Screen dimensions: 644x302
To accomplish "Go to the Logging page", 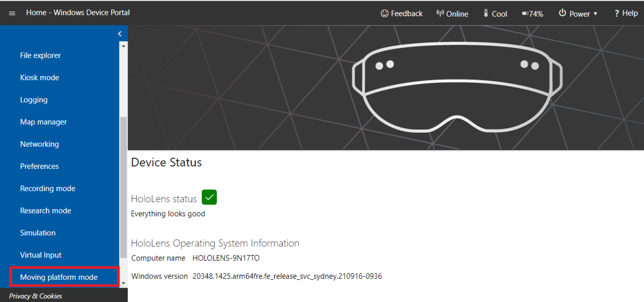I will pos(34,100).
